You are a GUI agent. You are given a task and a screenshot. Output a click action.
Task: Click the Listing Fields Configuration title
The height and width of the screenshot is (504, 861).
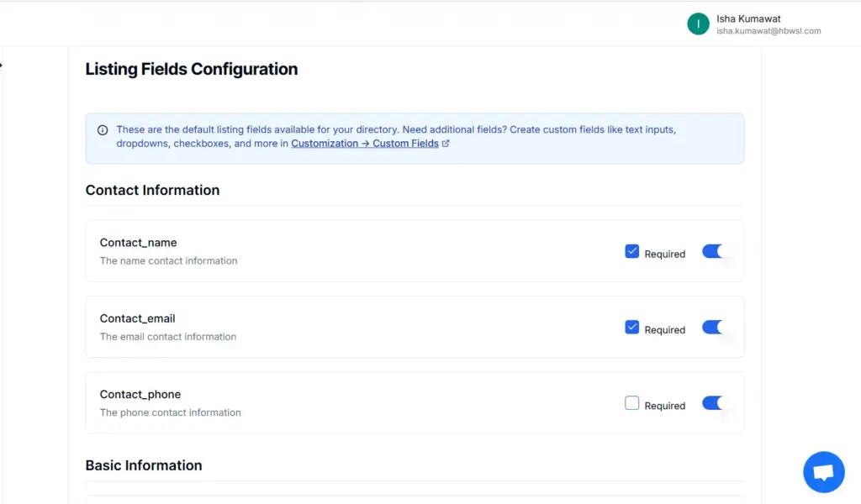point(192,69)
